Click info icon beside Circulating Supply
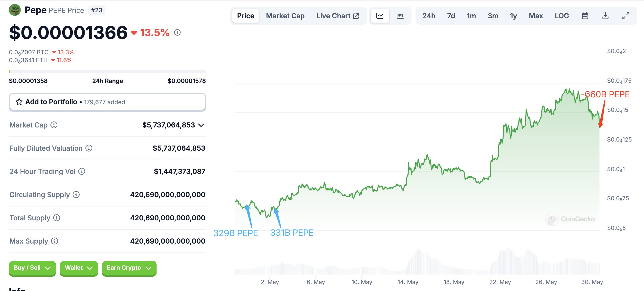The image size is (644, 291). [x=76, y=195]
